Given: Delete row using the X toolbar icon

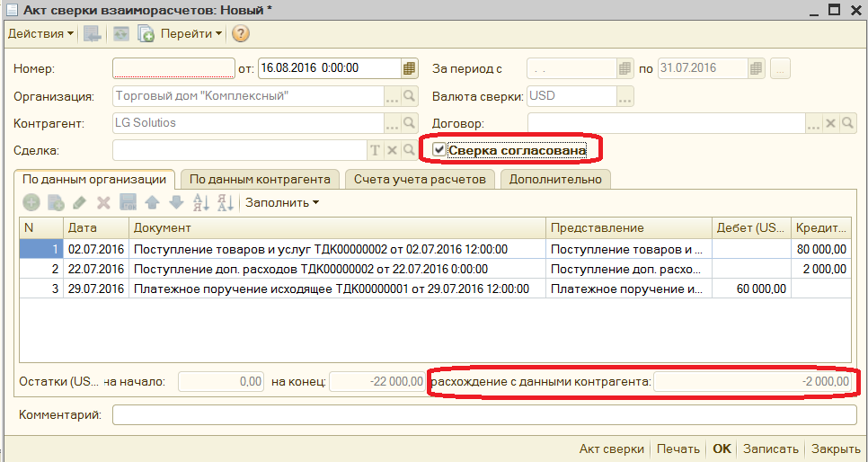Looking at the screenshot, I should pos(103,203).
